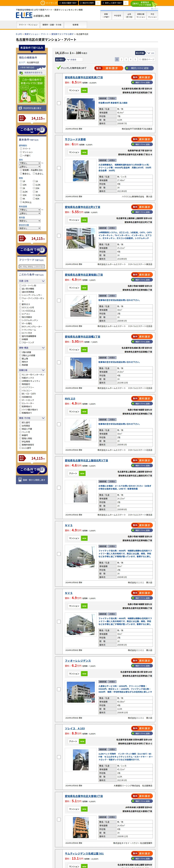Viewport: 174px width, 868px height.
Task: Open the 築年数 指定なし dropdown
Action: pyautogui.click(x=30, y=221)
